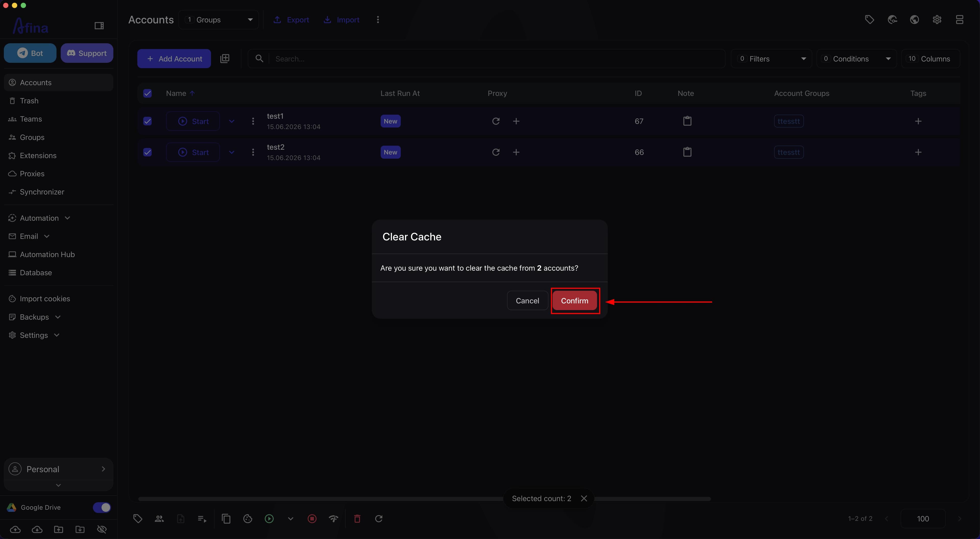Click the tag icon in the top-right header

point(869,19)
